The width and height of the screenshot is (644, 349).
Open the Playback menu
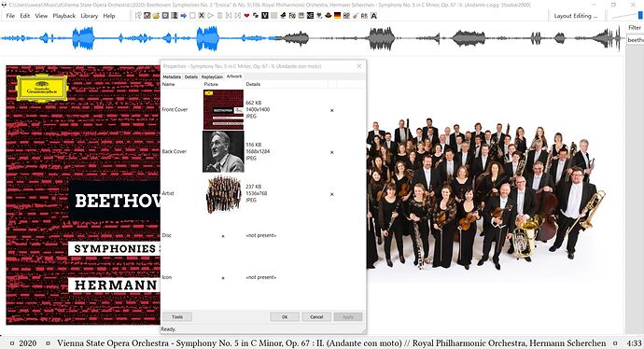pos(64,16)
